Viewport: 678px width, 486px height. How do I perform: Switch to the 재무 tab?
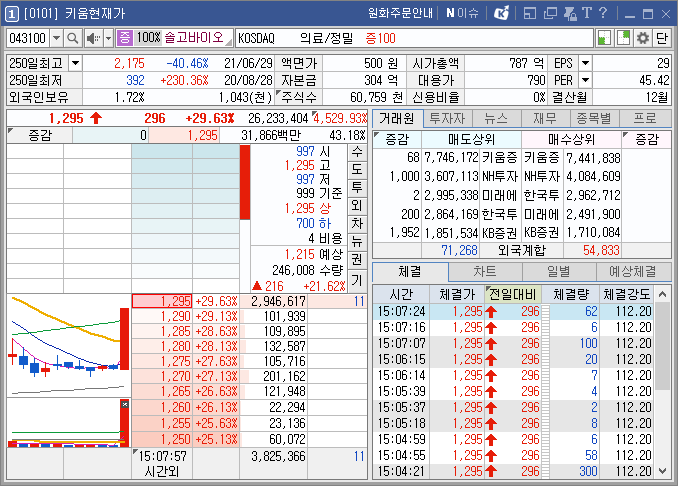(546, 118)
